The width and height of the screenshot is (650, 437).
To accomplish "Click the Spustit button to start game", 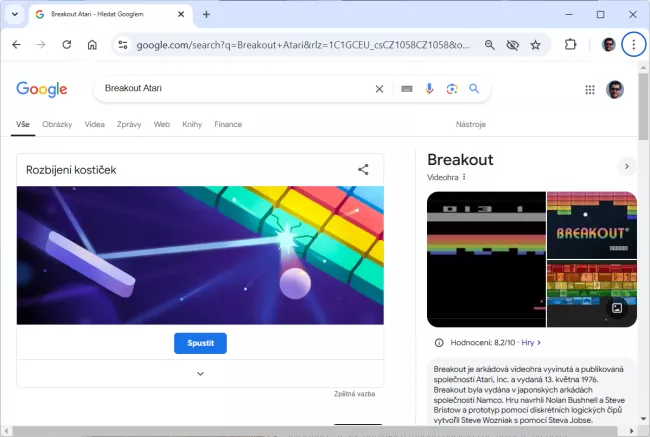I will click(x=200, y=343).
